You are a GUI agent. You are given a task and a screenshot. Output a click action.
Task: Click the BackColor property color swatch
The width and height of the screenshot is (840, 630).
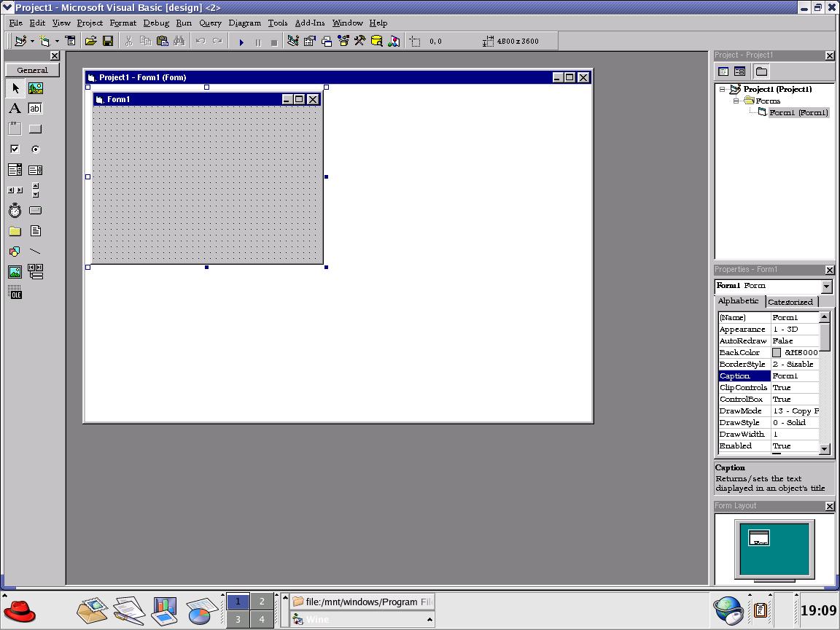pyautogui.click(x=777, y=353)
